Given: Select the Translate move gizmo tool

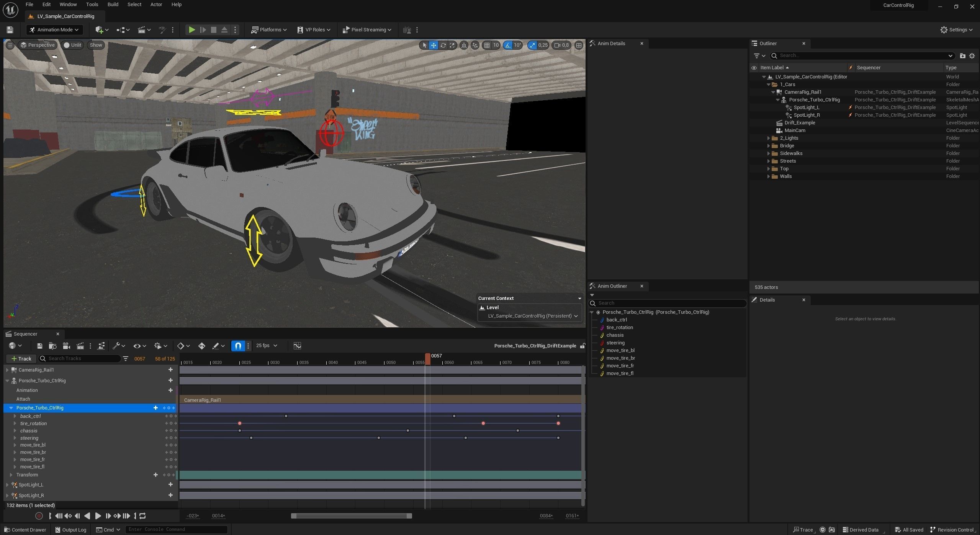Looking at the screenshot, I should [x=434, y=45].
